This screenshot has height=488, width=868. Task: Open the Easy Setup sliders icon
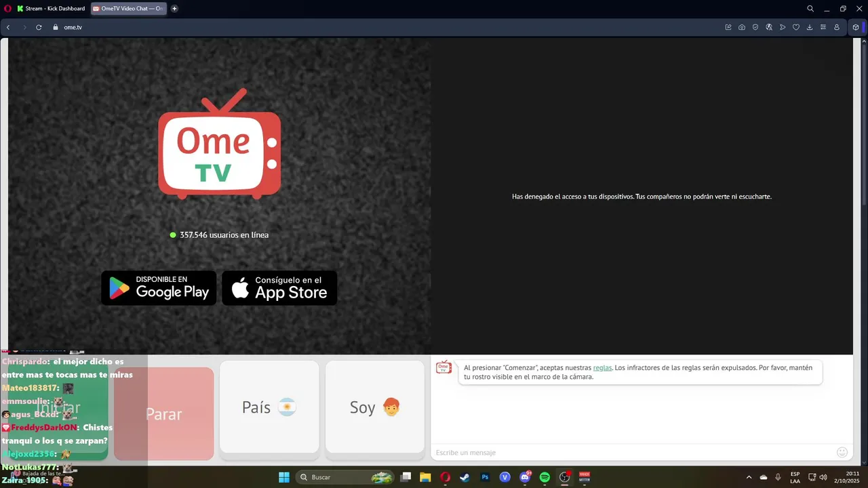click(x=823, y=27)
